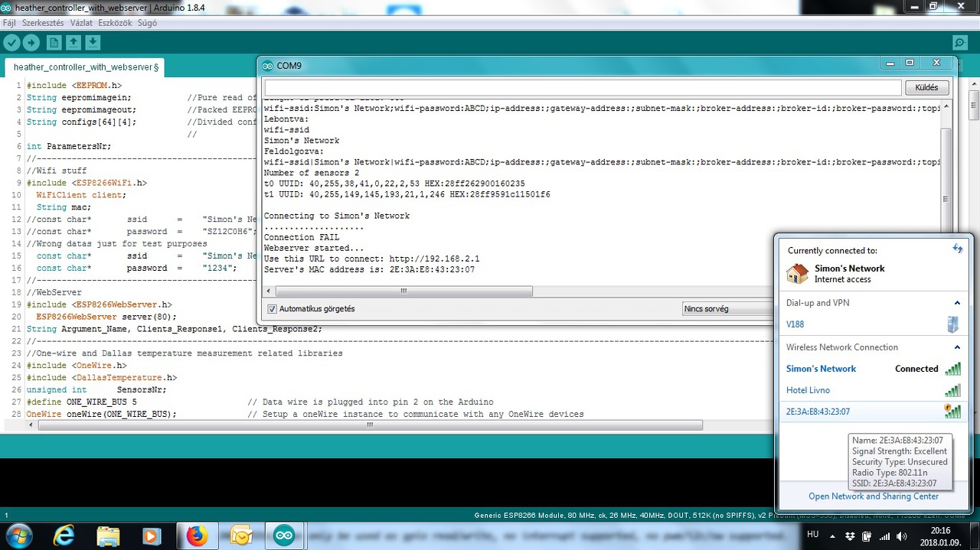This screenshot has width=980, height=550.
Task: Open the Serial Monitor magnifier icon
Action: 959,43
